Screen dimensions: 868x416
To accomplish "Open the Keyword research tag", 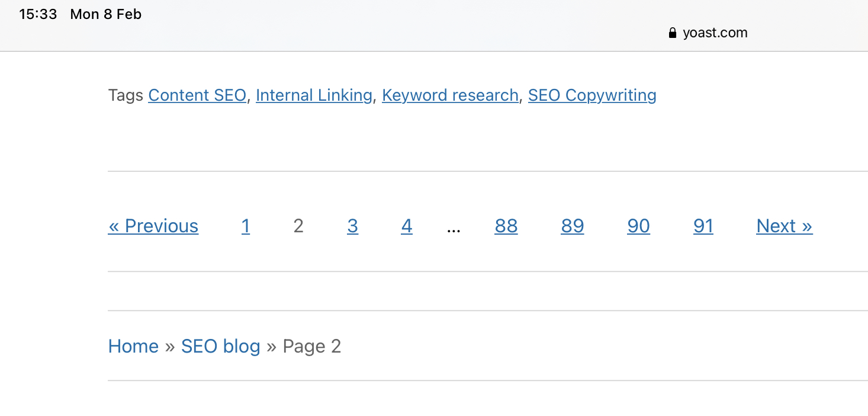I will (x=450, y=95).
